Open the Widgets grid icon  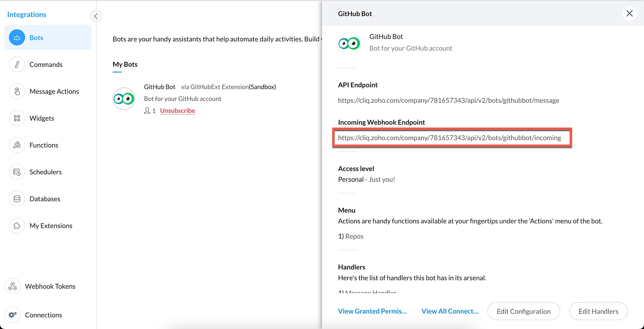point(17,118)
